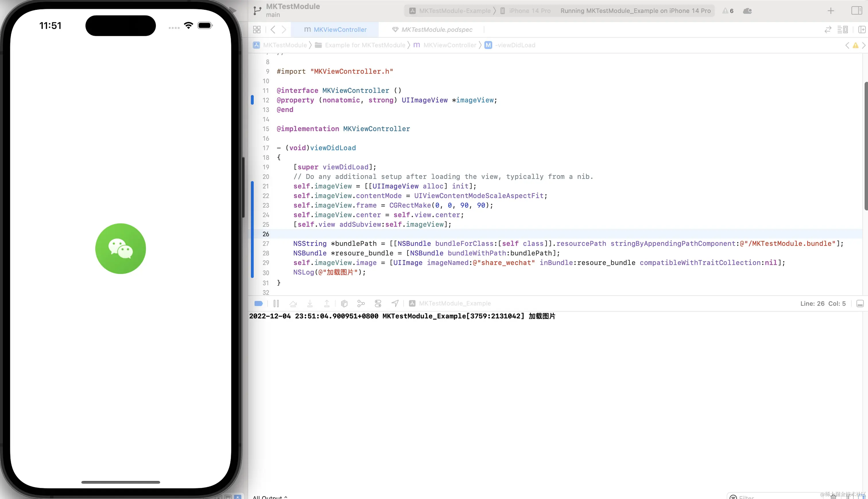
Task: Click MKViewController breadcrumb item
Action: pos(445,45)
